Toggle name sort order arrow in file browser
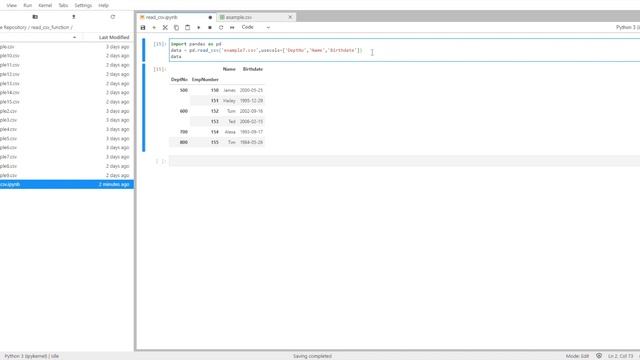640x360 pixels. [74, 37]
